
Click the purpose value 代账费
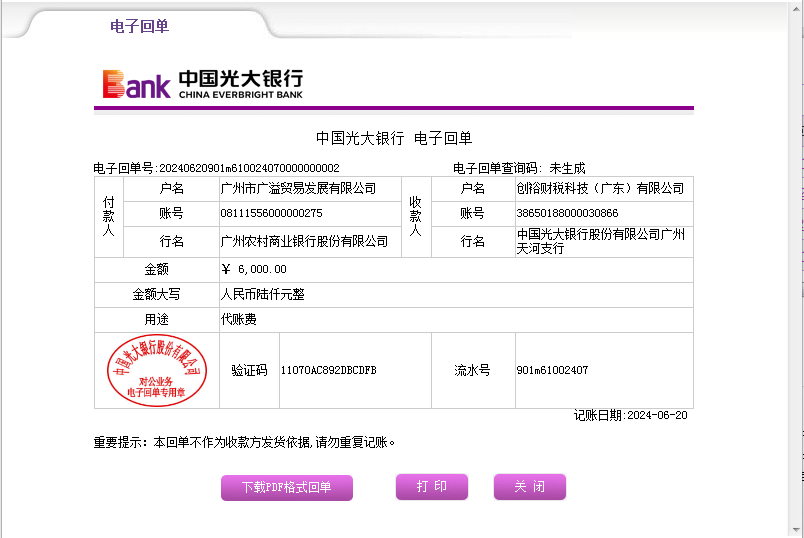coord(238,320)
